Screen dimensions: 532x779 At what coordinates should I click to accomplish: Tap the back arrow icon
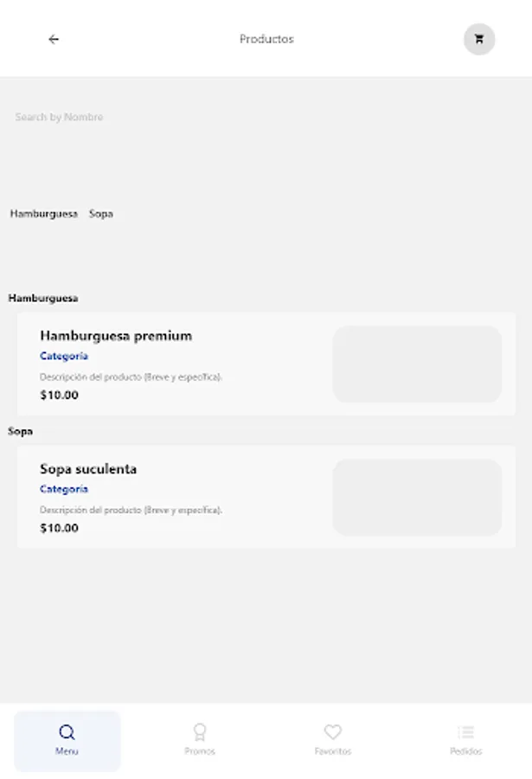[53, 39]
